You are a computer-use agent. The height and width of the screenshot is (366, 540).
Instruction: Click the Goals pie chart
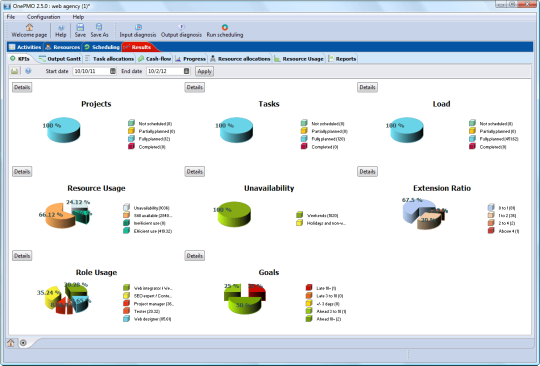pyautogui.click(x=245, y=299)
